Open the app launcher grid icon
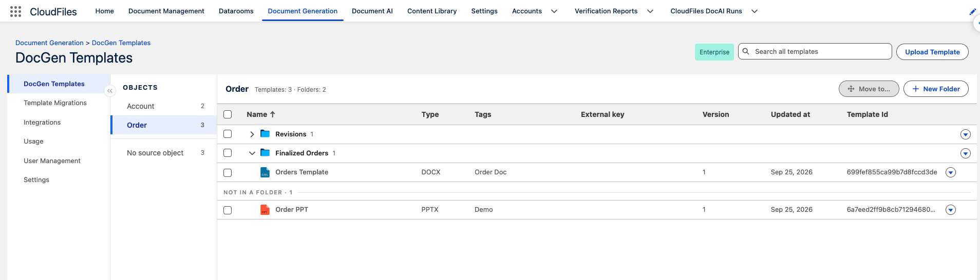 tap(15, 11)
